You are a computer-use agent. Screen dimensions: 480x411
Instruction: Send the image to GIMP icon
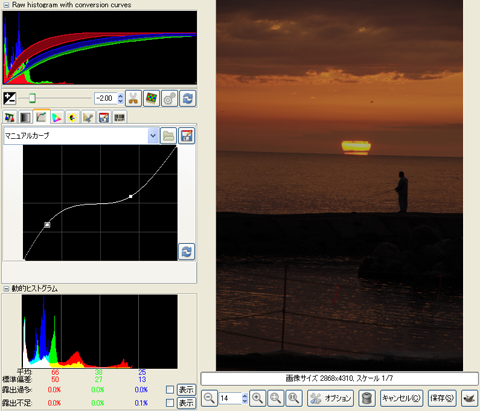[469, 398]
